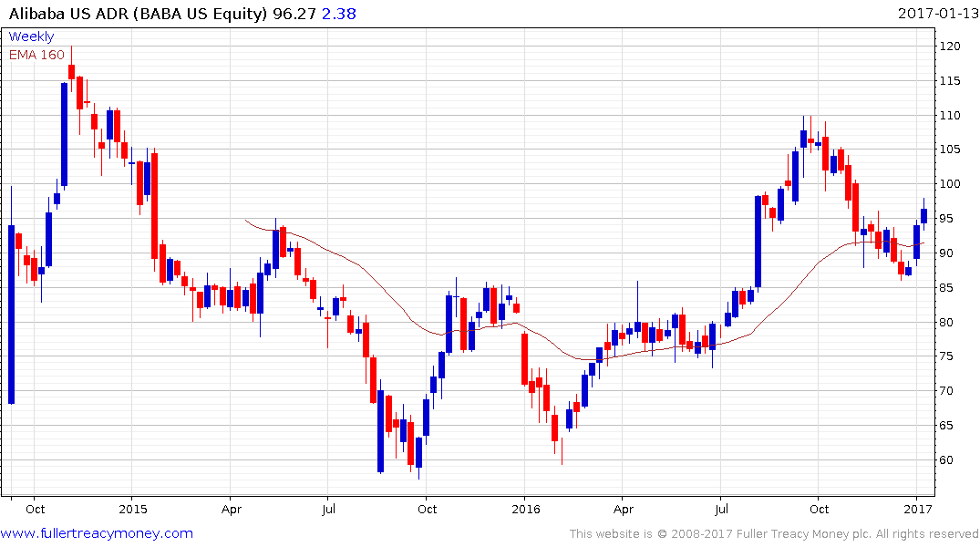980x547 pixels.
Task: Select the price change value 2.38
Action: coord(339,14)
